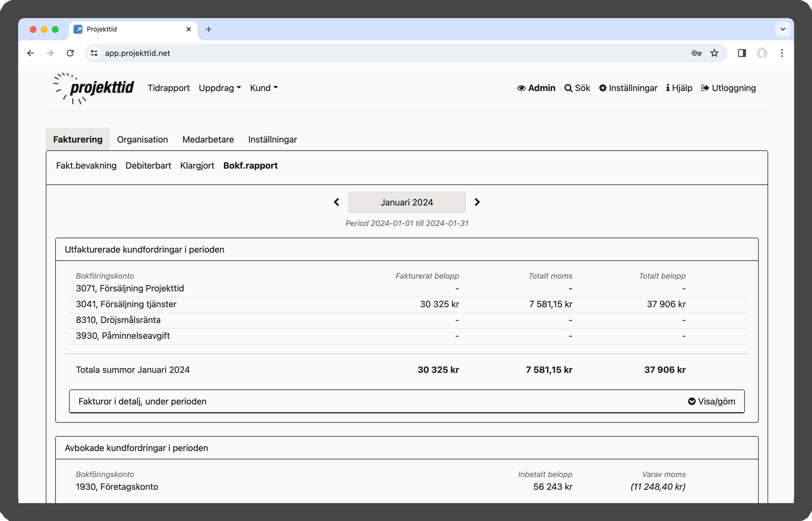Toggle Visa/göm for invoice details
The height and width of the screenshot is (521, 812).
point(711,401)
